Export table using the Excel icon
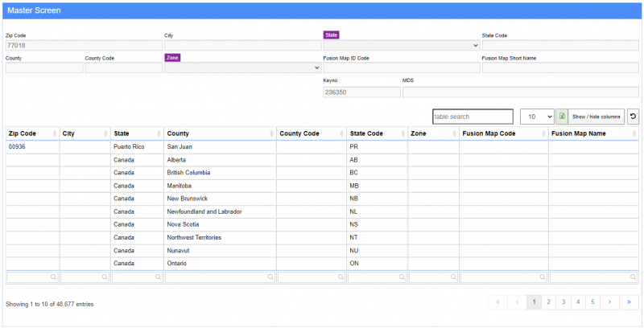 pyautogui.click(x=563, y=117)
